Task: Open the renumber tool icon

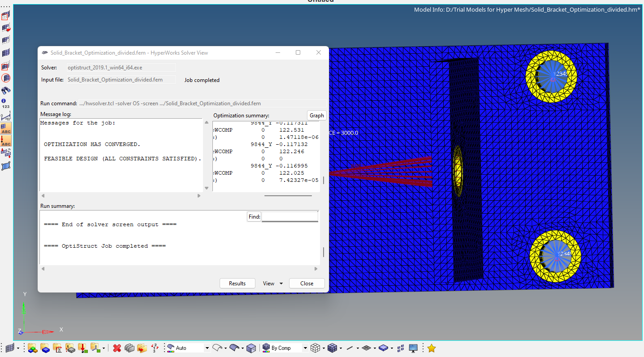Action: pos(155,348)
